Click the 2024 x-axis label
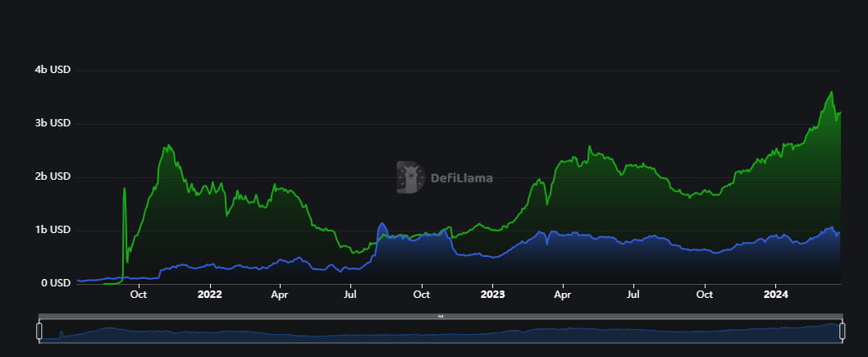Screen dimensions: 868x357 [x=776, y=294]
